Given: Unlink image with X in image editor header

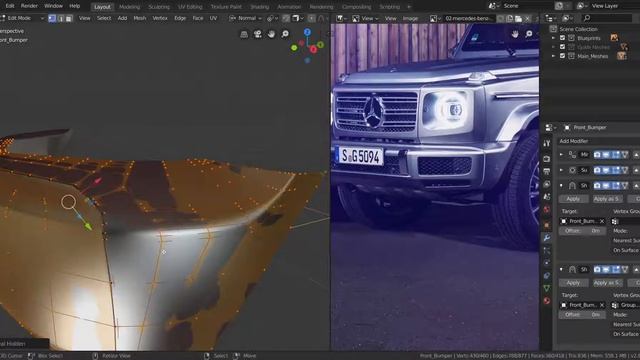Looking at the screenshot, I should pyautogui.click(x=527, y=19).
